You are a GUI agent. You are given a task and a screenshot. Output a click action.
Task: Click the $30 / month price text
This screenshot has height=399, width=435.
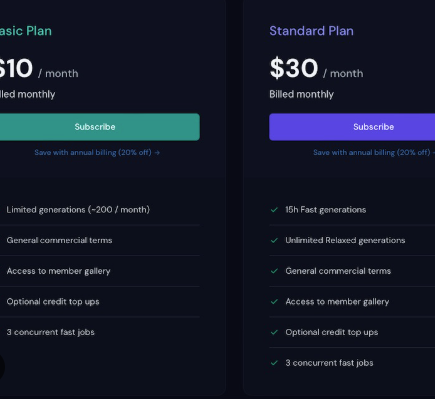click(316, 69)
